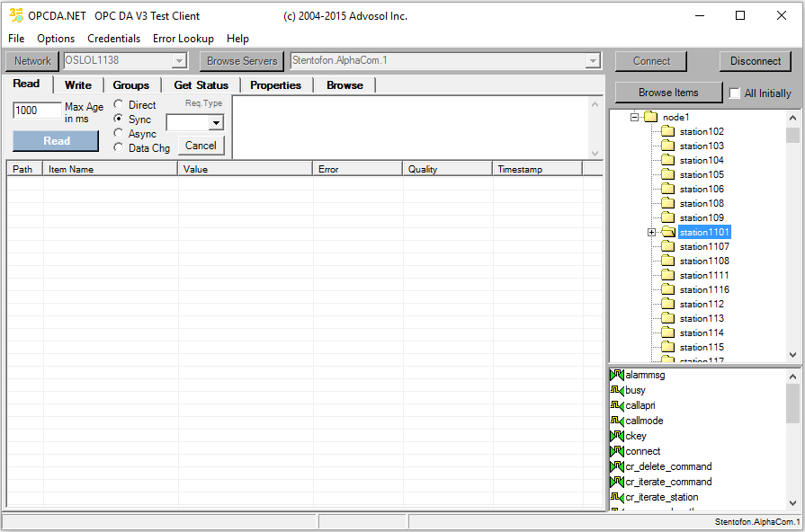
Task: Expand the station1101 tree node
Action: (x=651, y=233)
